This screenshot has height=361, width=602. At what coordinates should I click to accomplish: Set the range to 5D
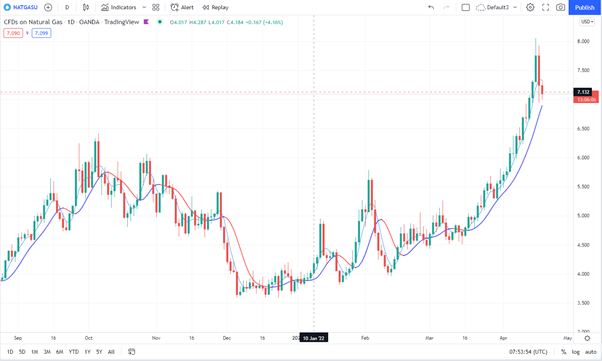22,352
